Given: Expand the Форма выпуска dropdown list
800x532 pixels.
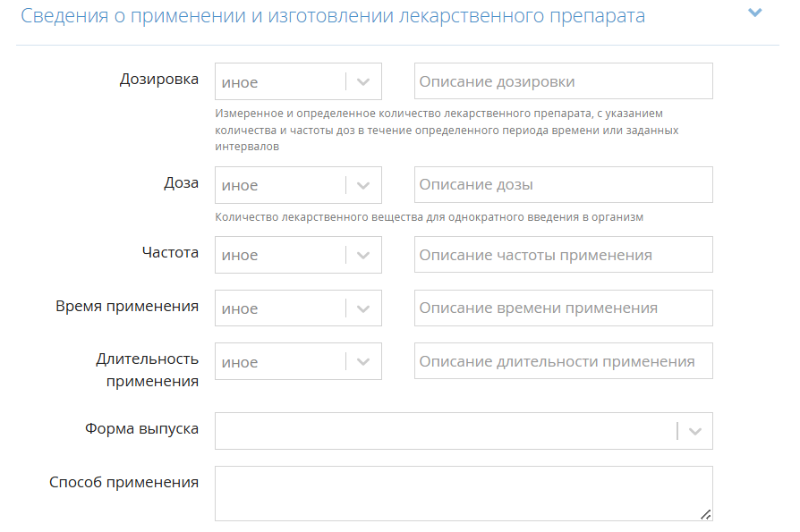Looking at the screenshot, I should [695, 431].
